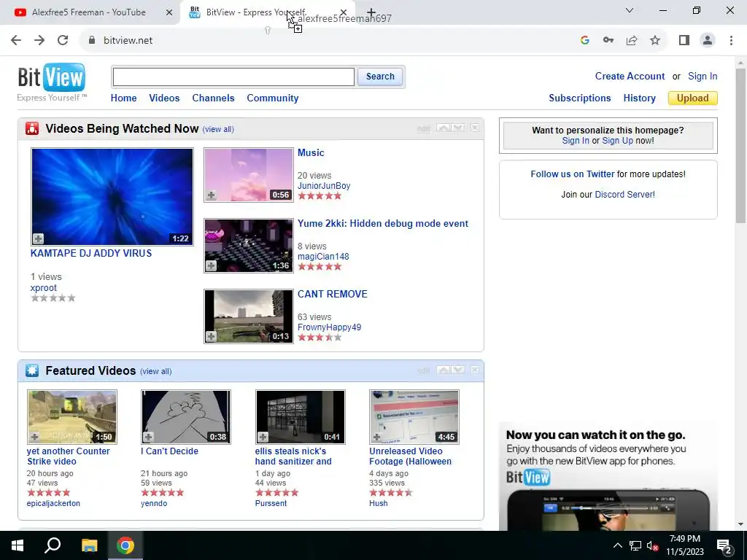Open Discord Server link
This screenshot has width=747, height=560.
[624, 194]
